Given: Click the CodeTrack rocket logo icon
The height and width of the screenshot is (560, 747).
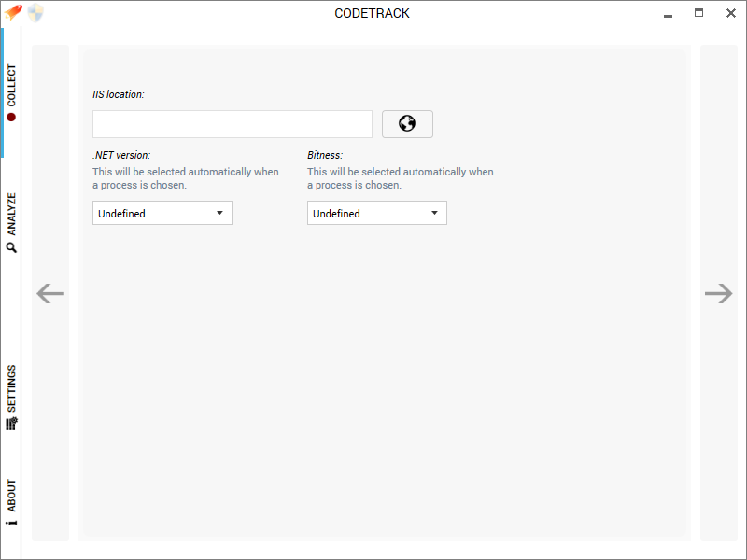Looking at the screenshot, I should coord(13,12).
